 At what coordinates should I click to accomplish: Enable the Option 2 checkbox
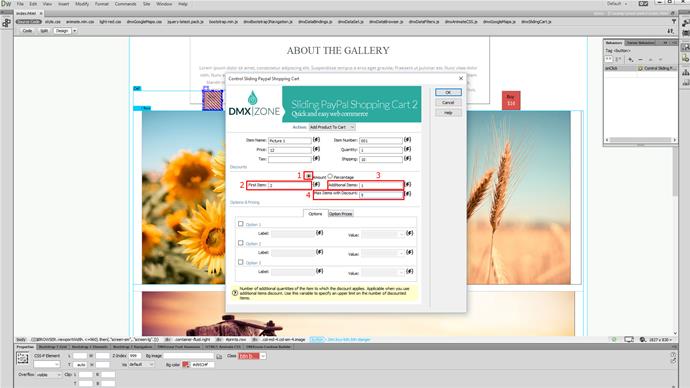coord(241,243)
